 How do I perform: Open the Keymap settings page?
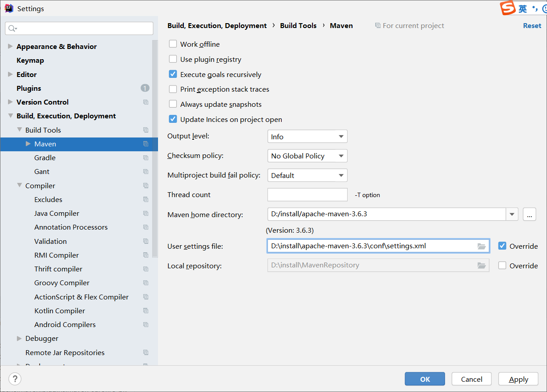tap(30, 61)
